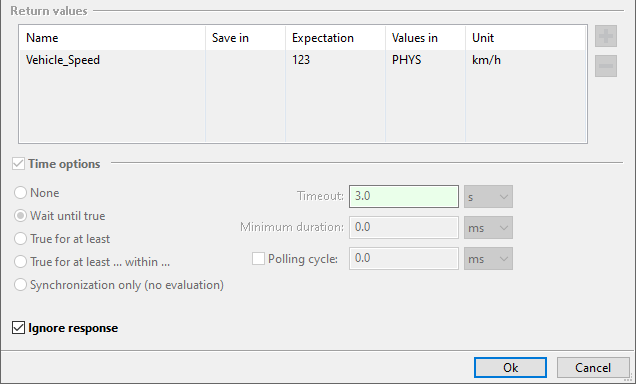
Task: Click the Minimum duration input field
Action: point(404,227)
